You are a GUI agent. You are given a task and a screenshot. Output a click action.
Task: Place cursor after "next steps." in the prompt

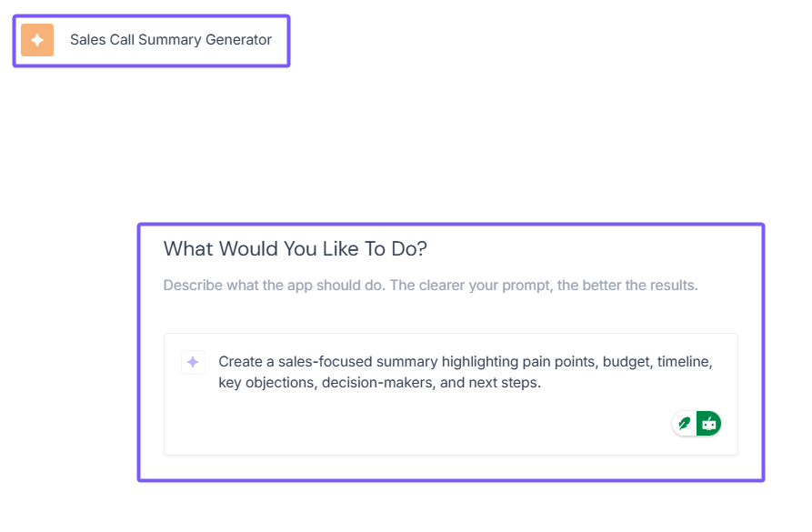[x=542, y=383]
